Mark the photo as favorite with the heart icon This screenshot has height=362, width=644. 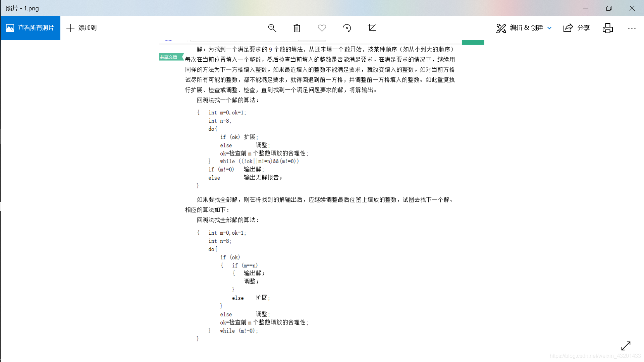(x=322, y=28)
